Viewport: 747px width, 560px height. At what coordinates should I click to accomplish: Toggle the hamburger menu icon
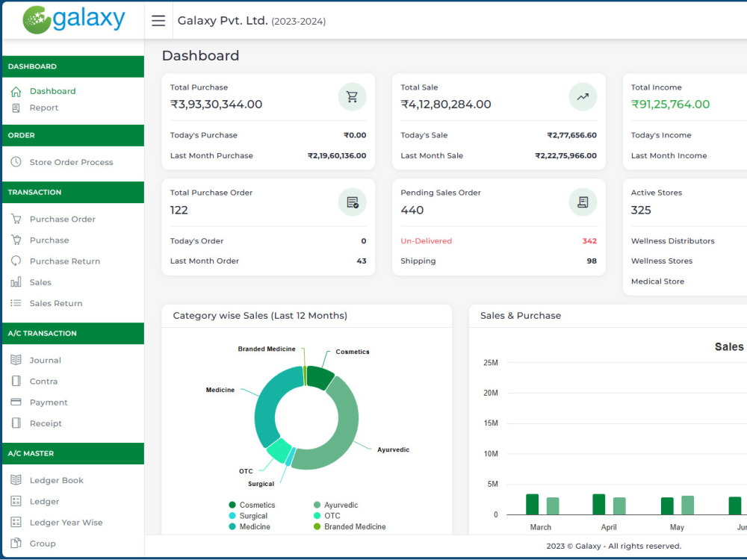click(x=158, y=20)
